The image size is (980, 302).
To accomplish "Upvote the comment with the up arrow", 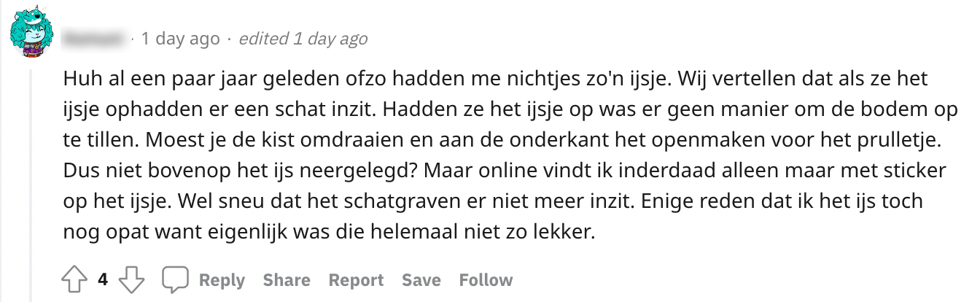I will [x=75, y=280].
